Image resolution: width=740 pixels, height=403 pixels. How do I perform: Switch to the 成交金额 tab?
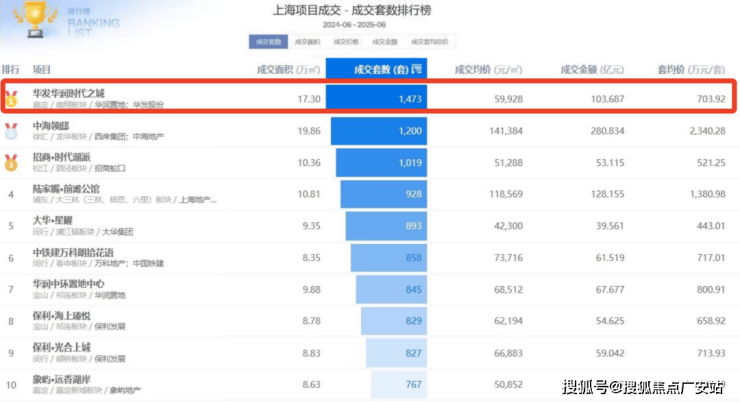point(385,42)
